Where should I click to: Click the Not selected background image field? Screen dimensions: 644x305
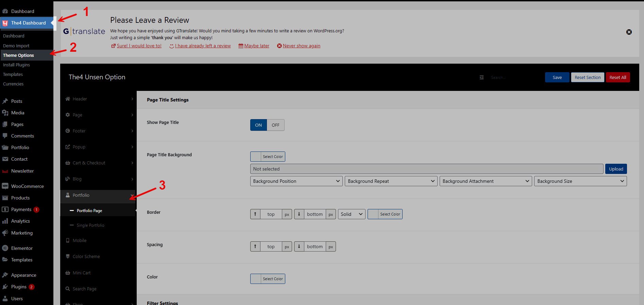427,169
